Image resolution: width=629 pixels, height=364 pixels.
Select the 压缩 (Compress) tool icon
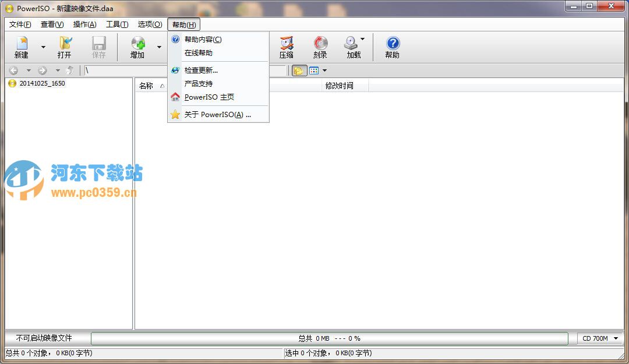tap(286, 47)
